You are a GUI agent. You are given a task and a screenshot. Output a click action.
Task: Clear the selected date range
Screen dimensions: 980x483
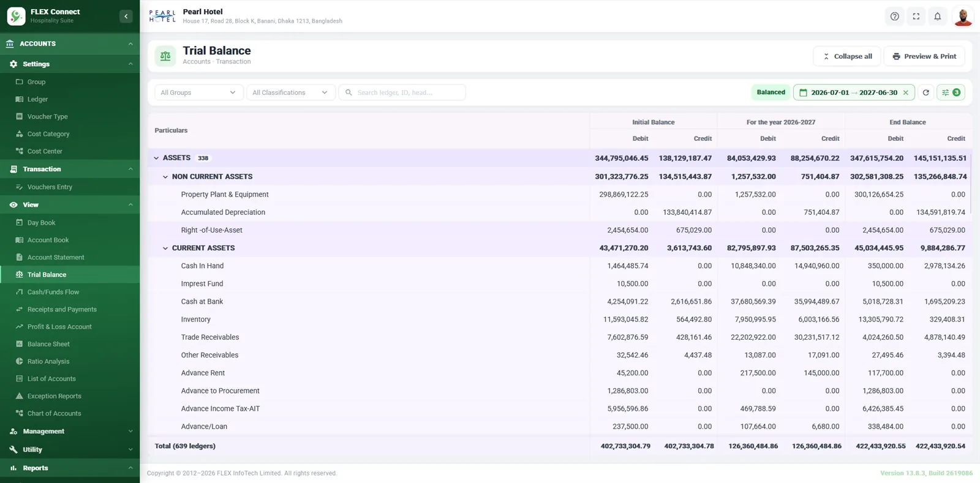pos(906,92)
